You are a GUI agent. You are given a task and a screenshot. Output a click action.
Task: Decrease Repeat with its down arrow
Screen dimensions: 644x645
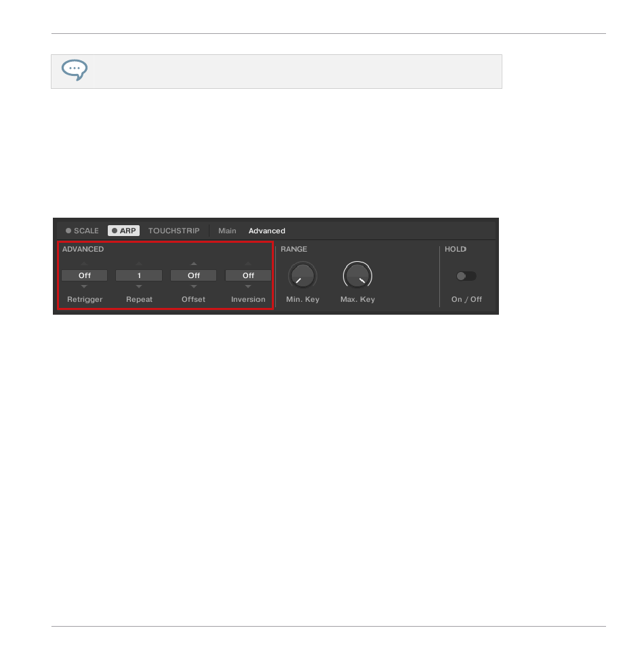(x=139, y=287)
